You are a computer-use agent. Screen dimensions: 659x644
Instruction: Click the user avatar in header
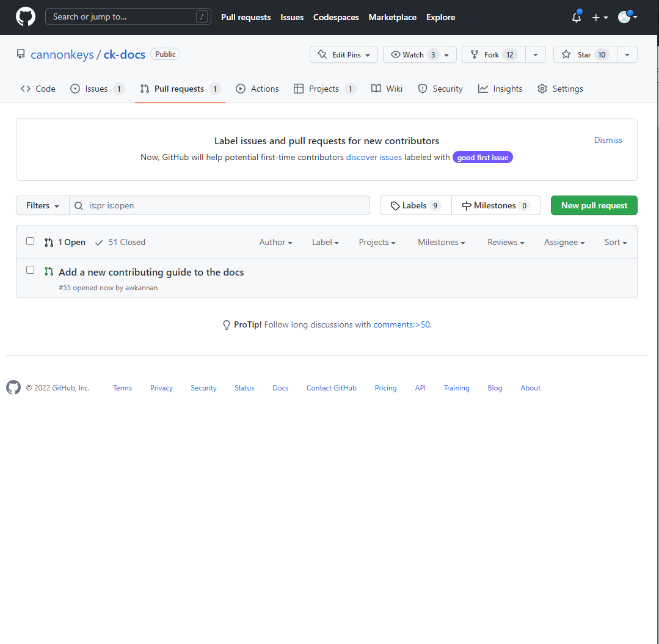[624, 17]
